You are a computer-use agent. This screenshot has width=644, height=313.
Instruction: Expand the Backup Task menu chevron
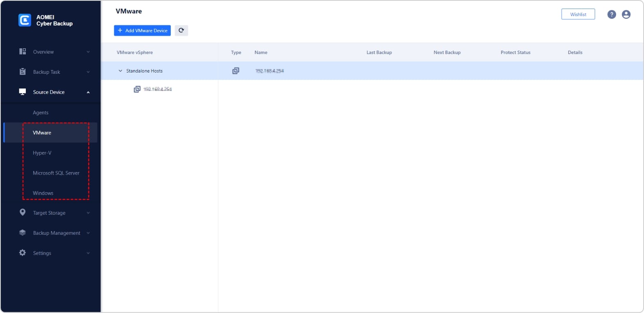[x=88, y=72]
